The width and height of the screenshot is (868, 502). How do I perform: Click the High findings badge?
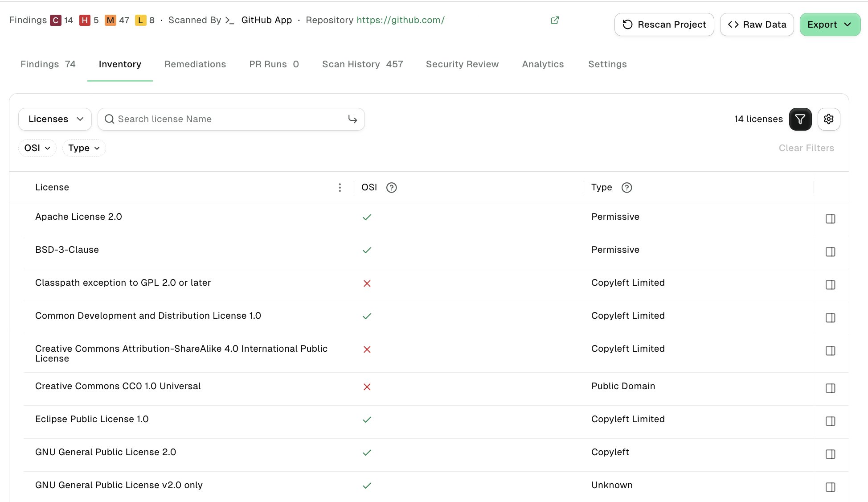point(85,20)
